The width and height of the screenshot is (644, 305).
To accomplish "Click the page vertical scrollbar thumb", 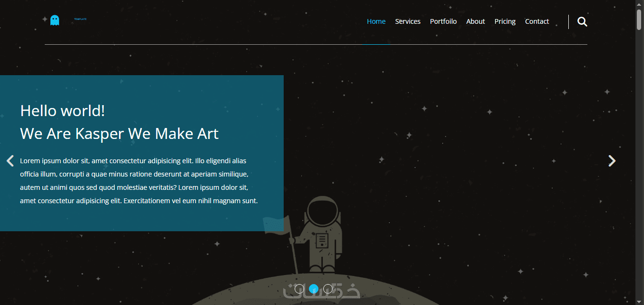I will click(x=640, y=19).
